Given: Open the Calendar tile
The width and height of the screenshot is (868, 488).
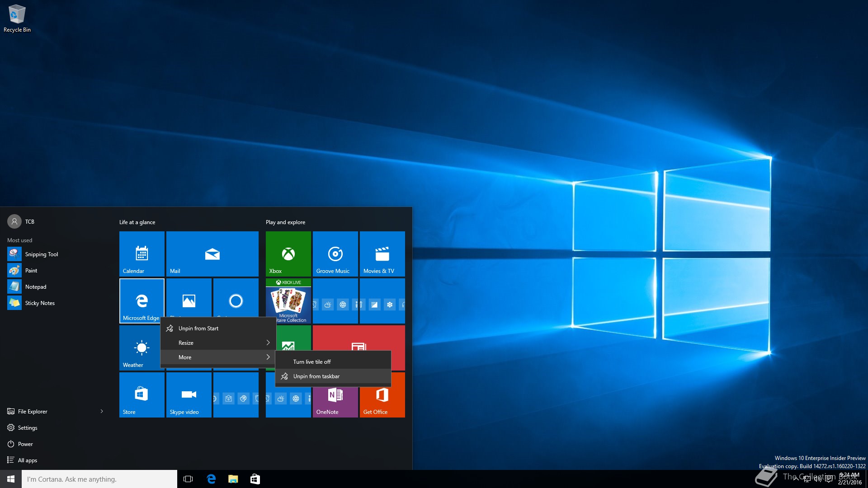Looking at the screenshot, I should point(142,253).
